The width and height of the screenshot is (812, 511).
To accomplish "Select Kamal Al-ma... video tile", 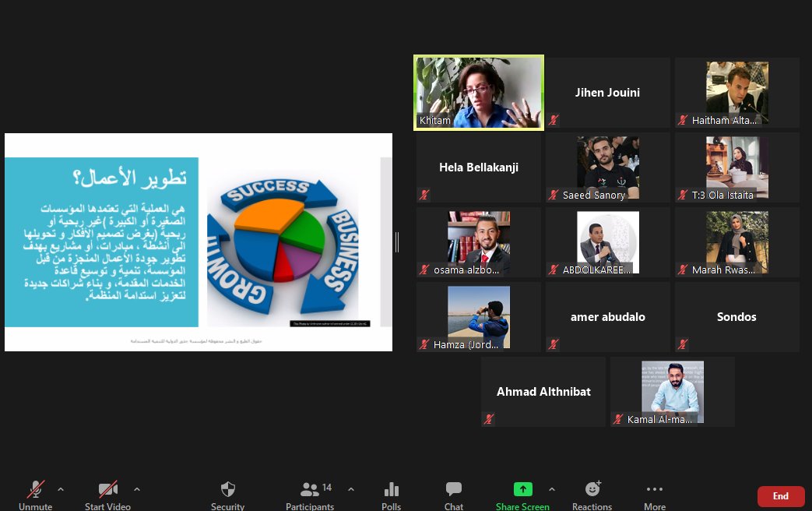I will point(672,391).
